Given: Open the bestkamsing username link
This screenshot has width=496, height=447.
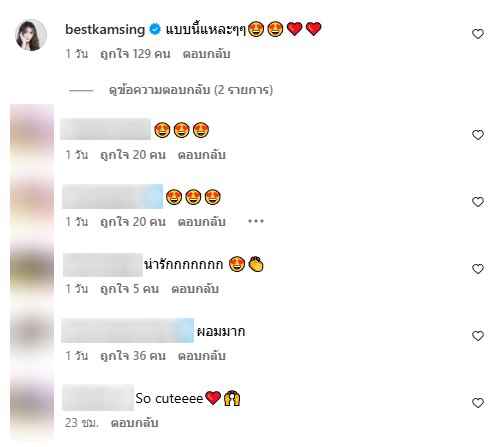Looking at the screenshot, I should [x=105, y=29].
